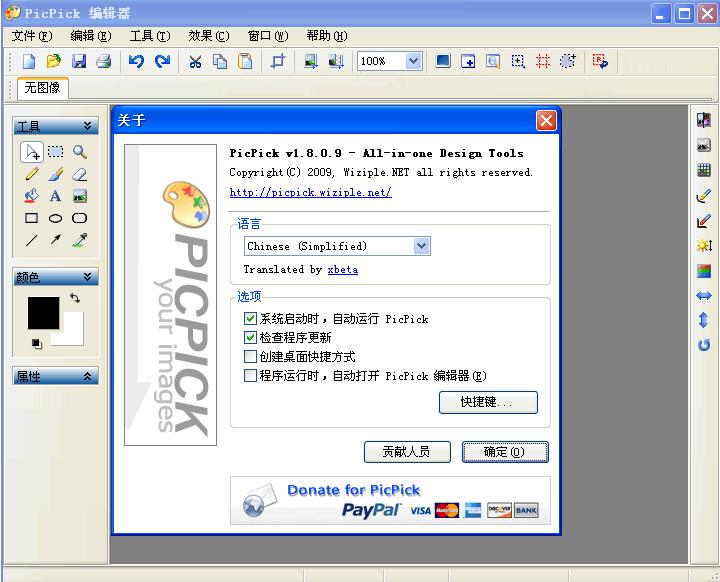Undo using the toolbar arrow
This screenshot has width=720, height=582.
tap(136, 61)
